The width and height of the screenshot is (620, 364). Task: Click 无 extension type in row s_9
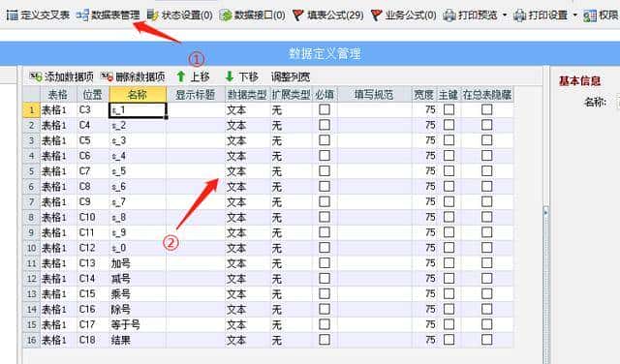pyautogui.click(x=291, y=232)
